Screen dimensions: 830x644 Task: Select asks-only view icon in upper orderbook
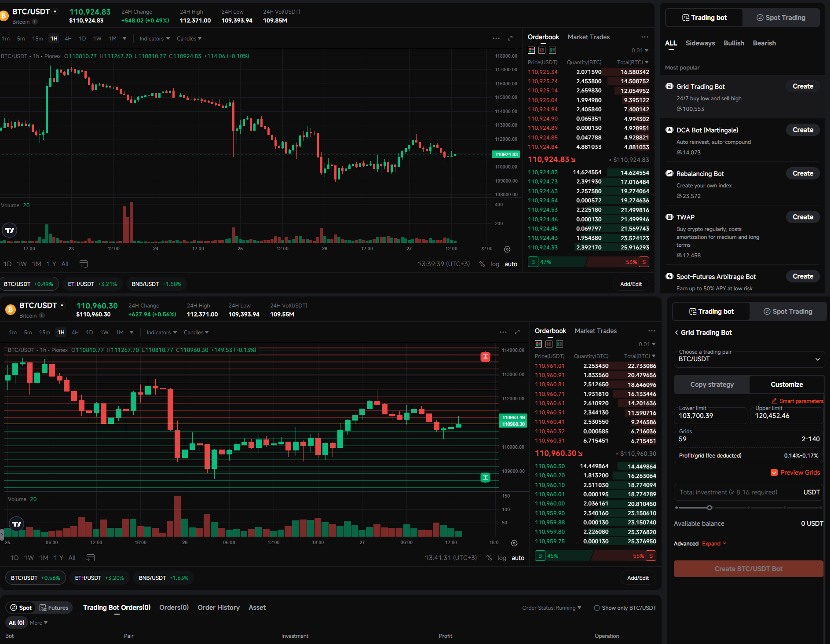click(542, 50)
